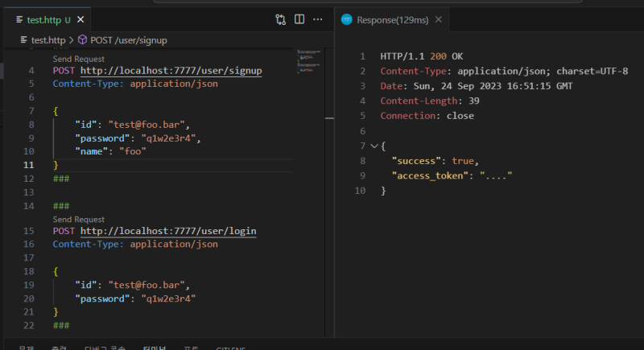Click Send Request above the signup POST
644x350 pixels.
click(78, 59)
